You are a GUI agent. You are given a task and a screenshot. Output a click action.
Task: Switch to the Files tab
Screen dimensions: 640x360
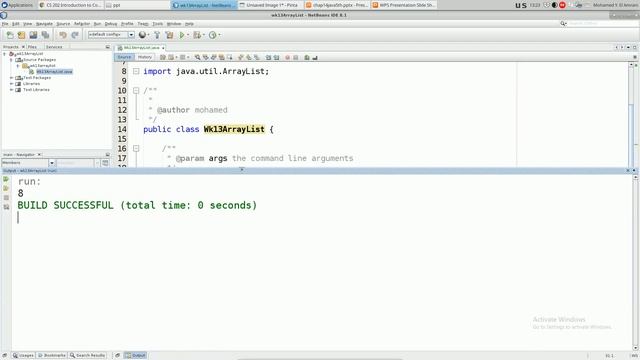tap(32, 47)
